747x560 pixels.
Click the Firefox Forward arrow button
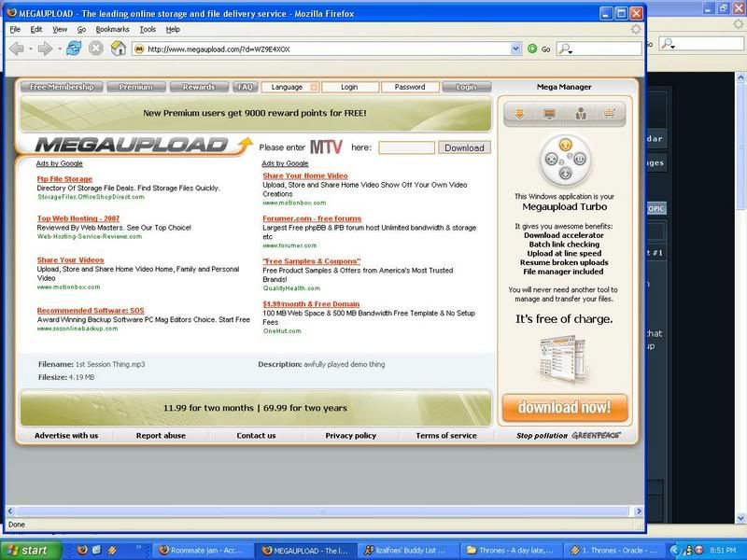click(45, 49)
